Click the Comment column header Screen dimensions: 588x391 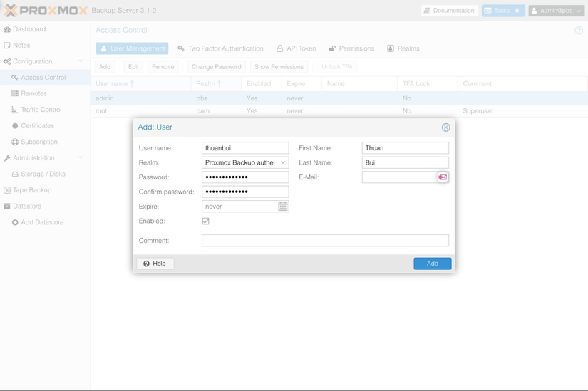point(522,83)
